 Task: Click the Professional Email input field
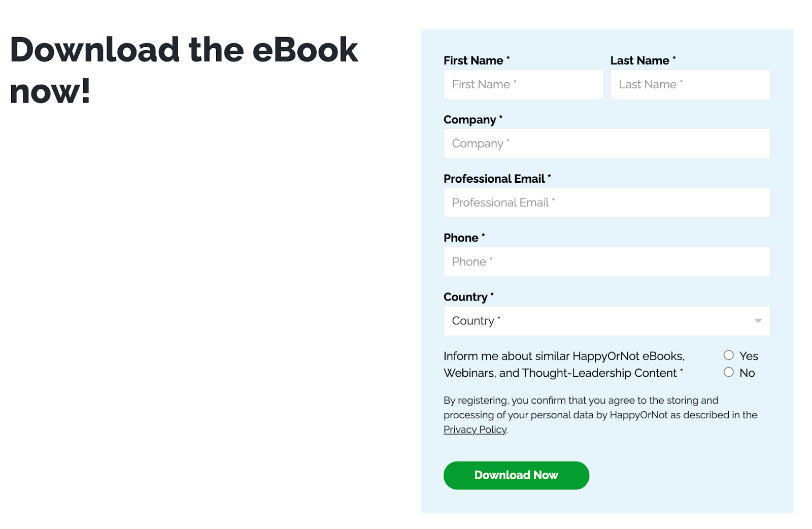click(606, 203)
